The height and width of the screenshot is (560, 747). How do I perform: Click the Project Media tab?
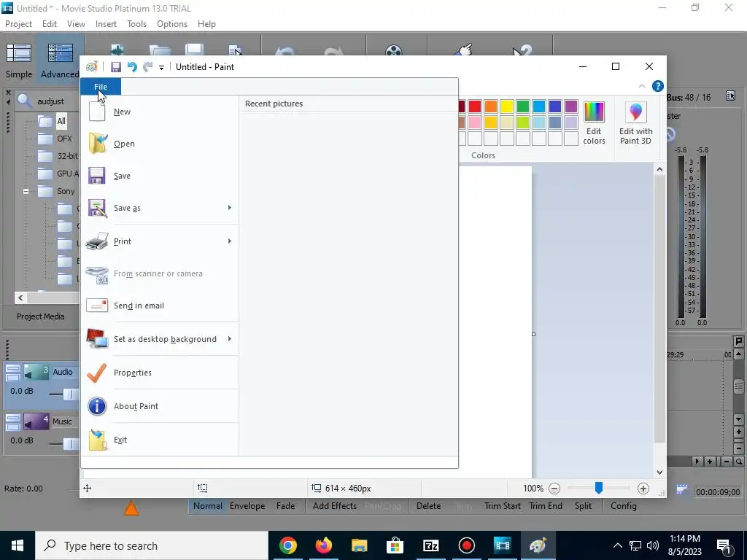tap(41, 316)
